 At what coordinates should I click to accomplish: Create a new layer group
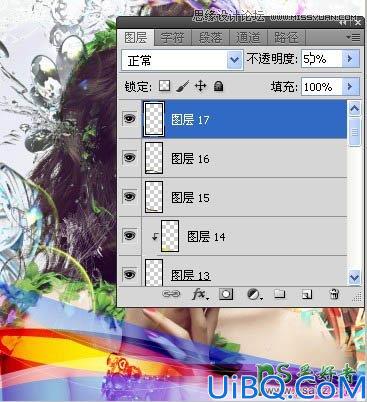279,294
